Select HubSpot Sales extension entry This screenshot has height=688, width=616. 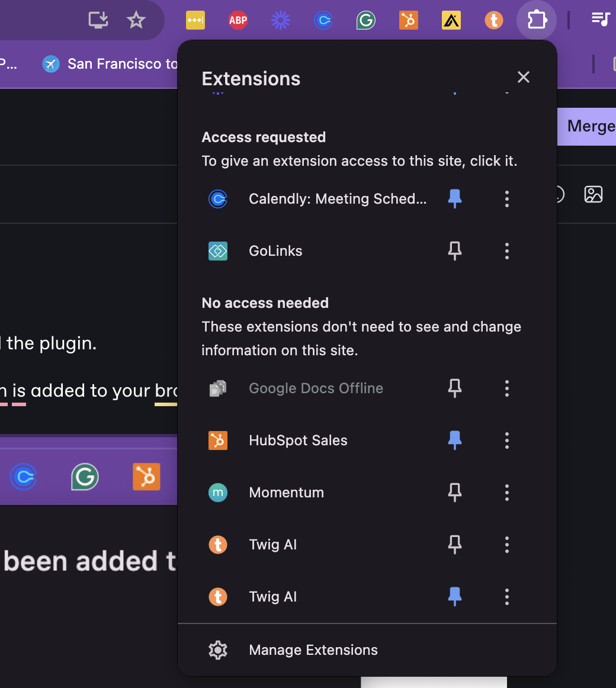pos(298,441)
